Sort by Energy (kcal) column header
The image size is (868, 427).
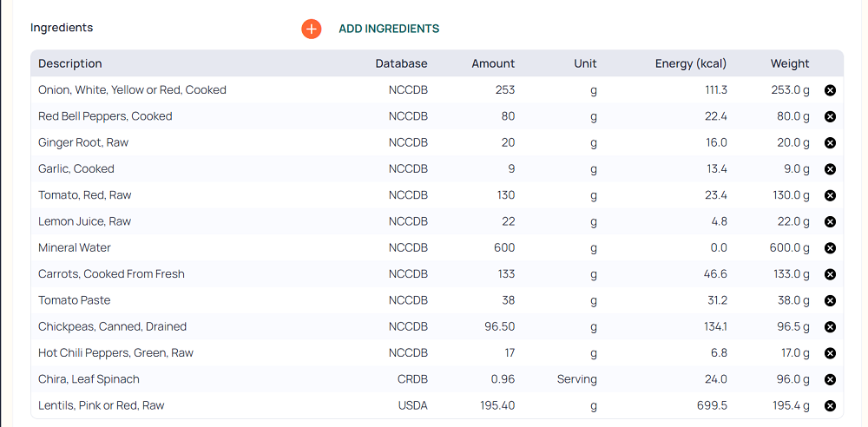(x=691, y=63)
